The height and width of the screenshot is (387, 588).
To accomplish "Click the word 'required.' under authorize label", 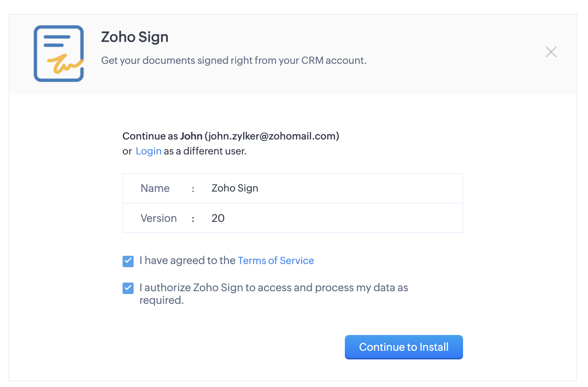I will point(162,300).
